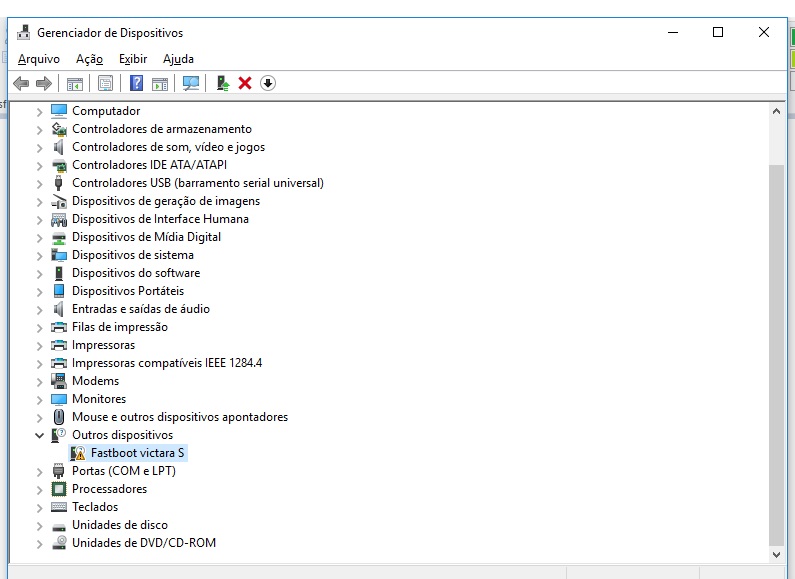Click the blue Help question mark icon
This screenshot has height=579, width=795.
click(136, 83)
